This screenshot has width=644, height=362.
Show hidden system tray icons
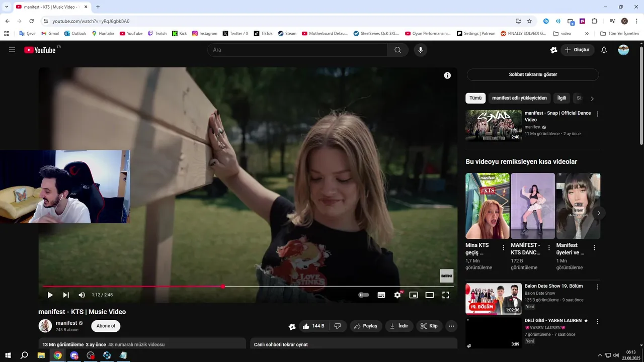(600, 355)
